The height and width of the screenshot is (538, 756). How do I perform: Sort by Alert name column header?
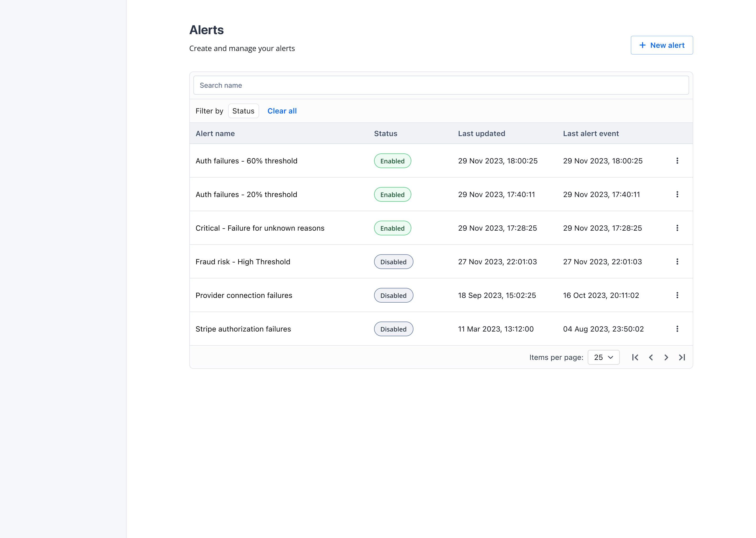pyautogui.click(x=215, y=133)
